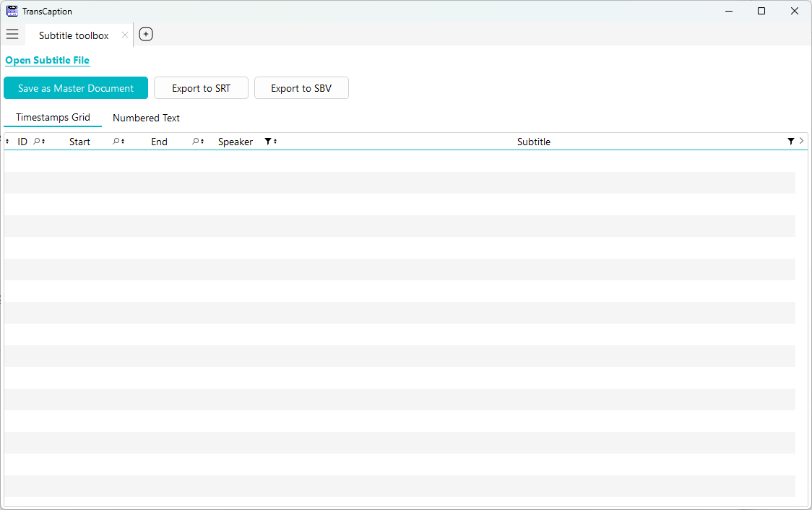Viewport: 812px width, 510px height.
Task: Toggle sort arrows beside ID search icon
Action: point(43,142)
